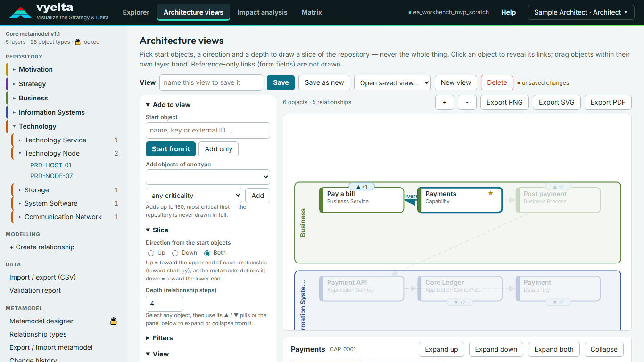Click the +1 down pill under Payment entity
644x362 pixels.
click(x=558, y=302)
